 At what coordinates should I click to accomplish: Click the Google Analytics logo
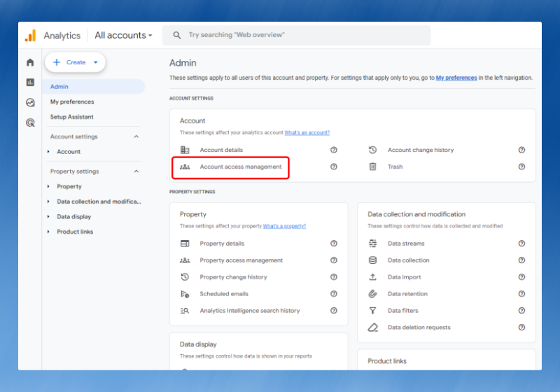pyautogui.click(x=30, y=35)
